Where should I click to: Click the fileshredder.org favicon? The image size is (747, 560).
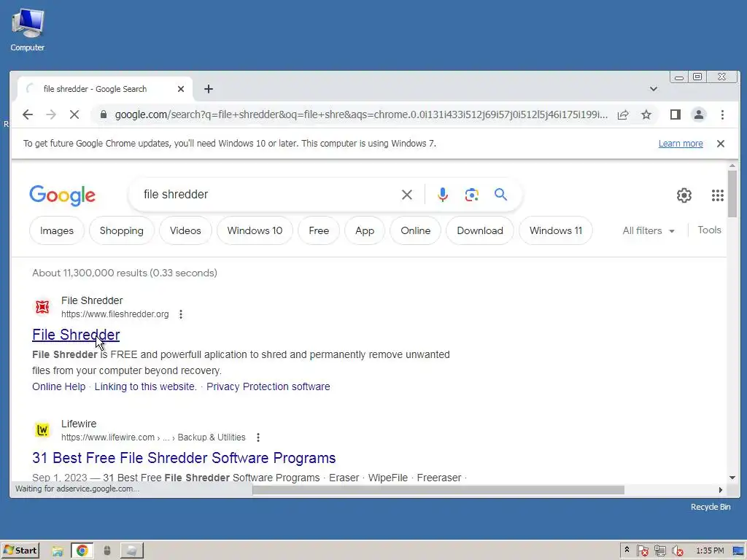42,307
